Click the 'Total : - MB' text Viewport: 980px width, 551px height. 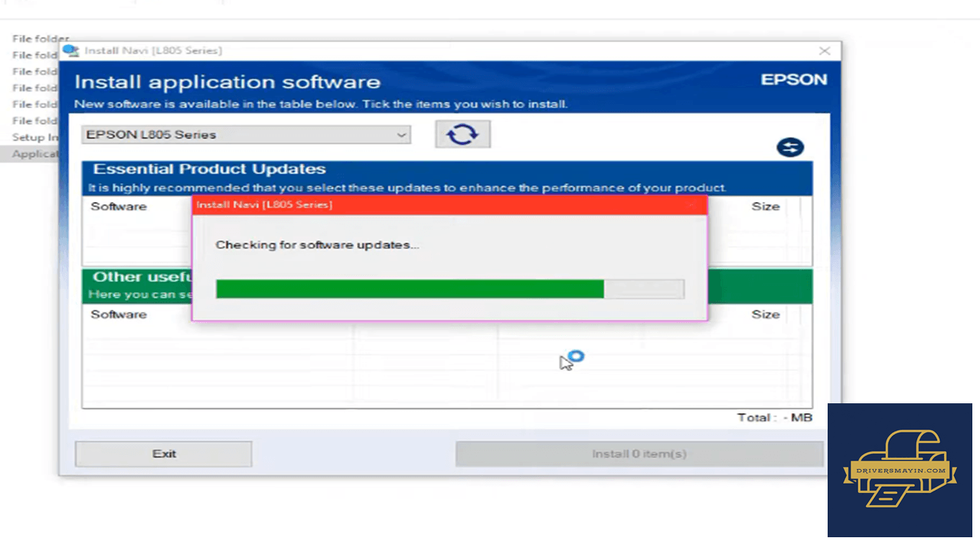(775, 418)
